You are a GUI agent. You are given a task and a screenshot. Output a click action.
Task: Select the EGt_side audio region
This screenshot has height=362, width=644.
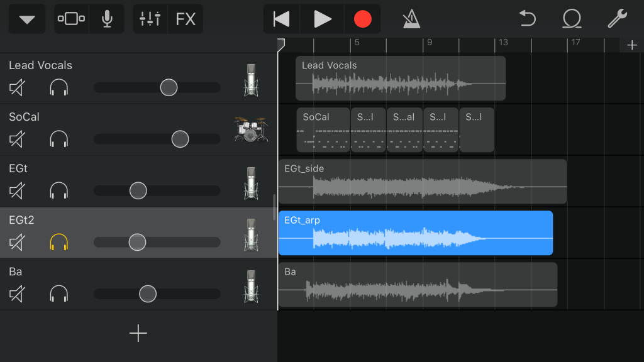click(x=422, y=182)
